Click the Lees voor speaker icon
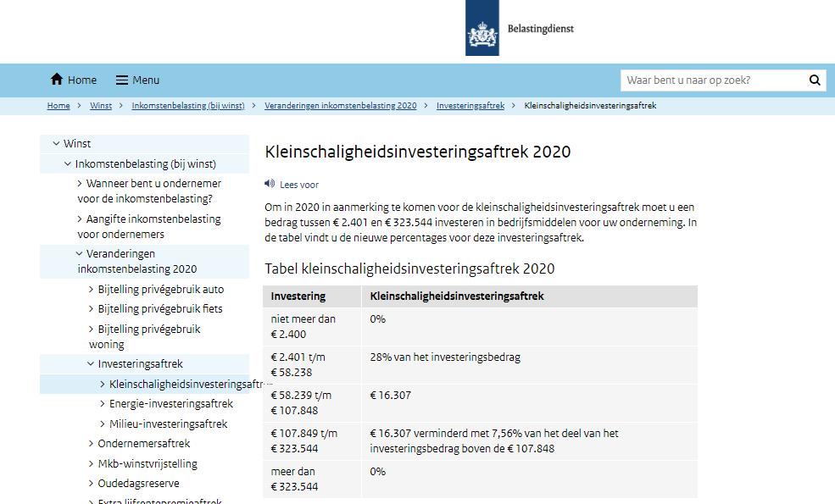The width and height of the screenshot is (835, 504). point(270,184)
